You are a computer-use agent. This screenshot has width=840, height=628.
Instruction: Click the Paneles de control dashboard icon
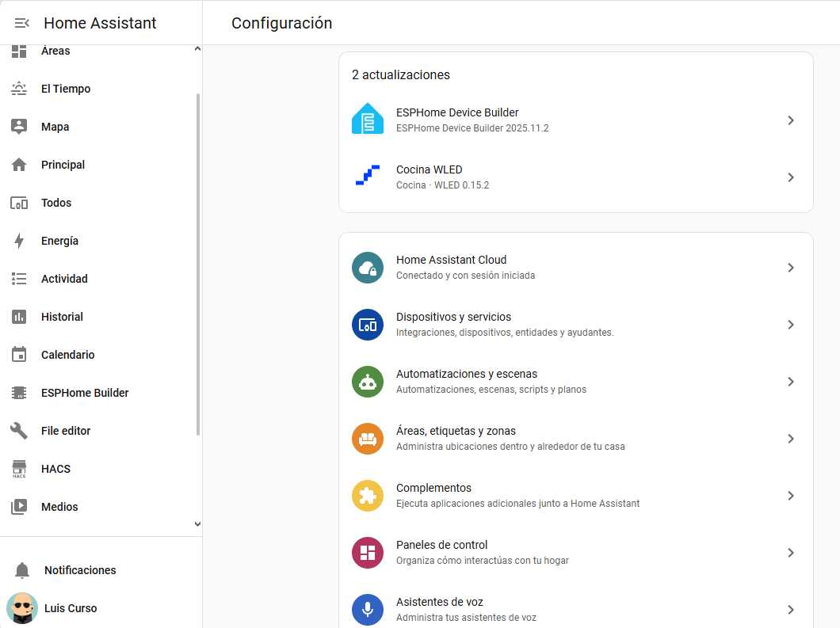click(368, 553)
